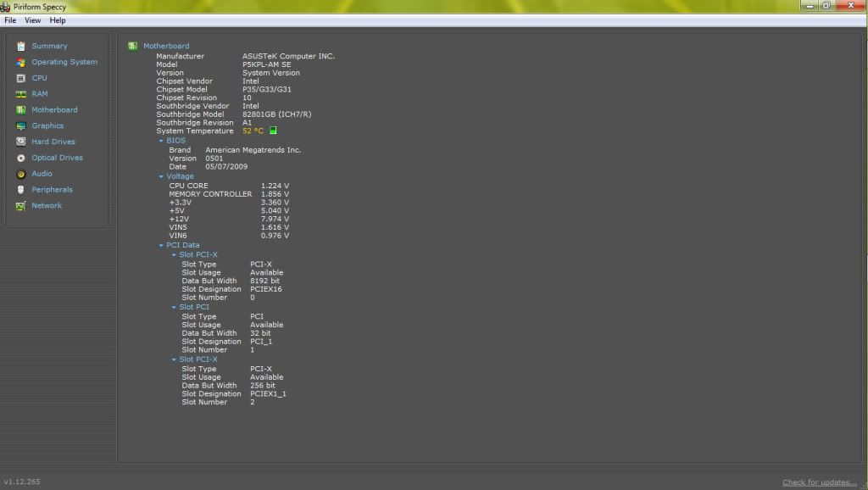Select slot designation value PCIEX16

tap(265, 290)
